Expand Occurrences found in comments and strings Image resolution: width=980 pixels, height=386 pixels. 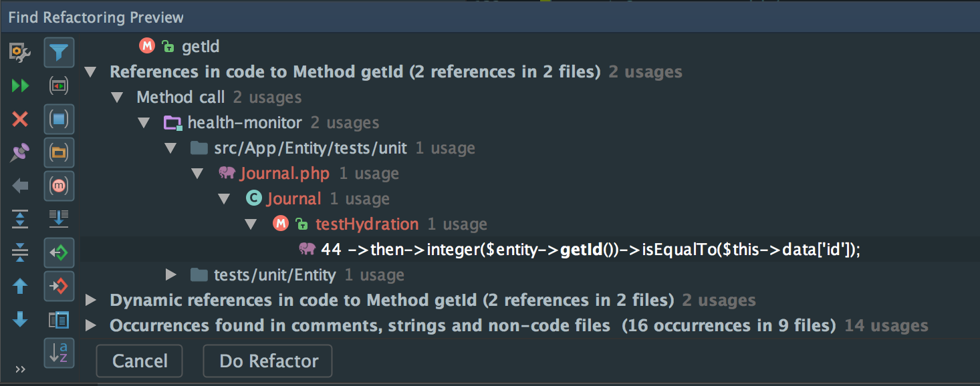click(91, 326)
